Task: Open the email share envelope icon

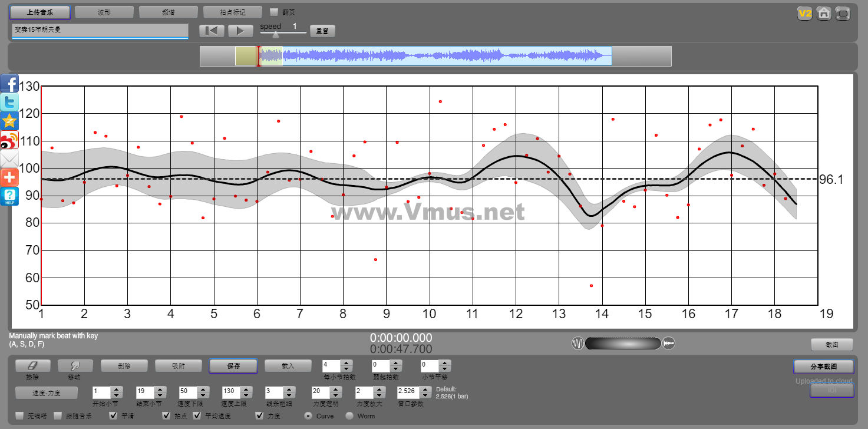Action: (9, 159)
